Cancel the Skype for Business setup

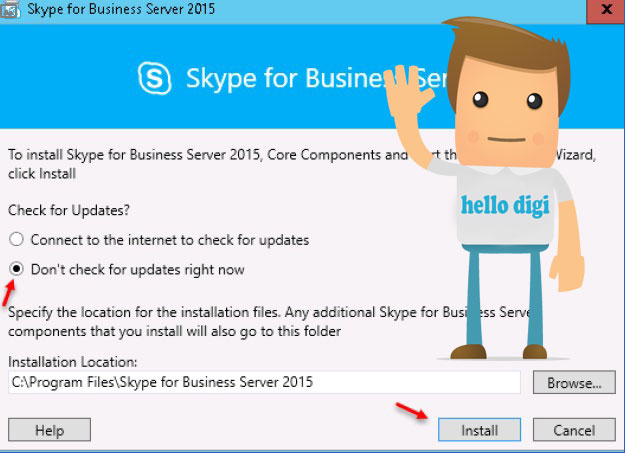tap(574, 430)
